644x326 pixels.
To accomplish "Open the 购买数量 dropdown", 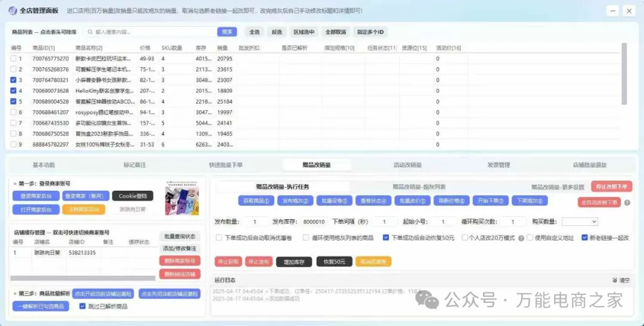I will click(x=579, y=222).
